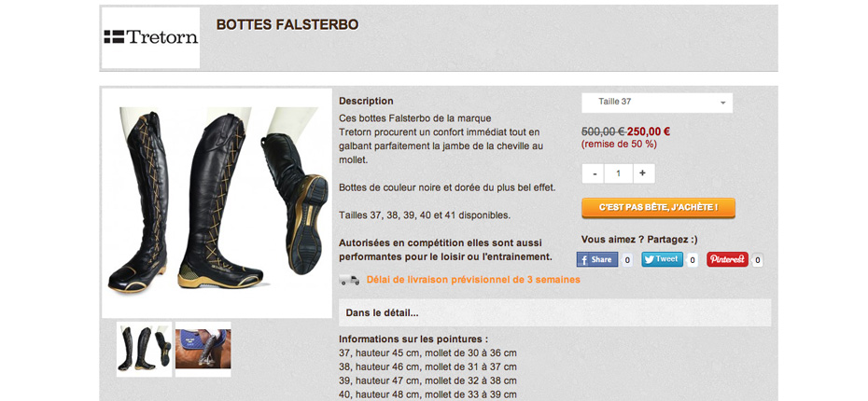Screen dimensions: 868x401
Task: Click the delivery delay notice text
Action: (473, 280)
